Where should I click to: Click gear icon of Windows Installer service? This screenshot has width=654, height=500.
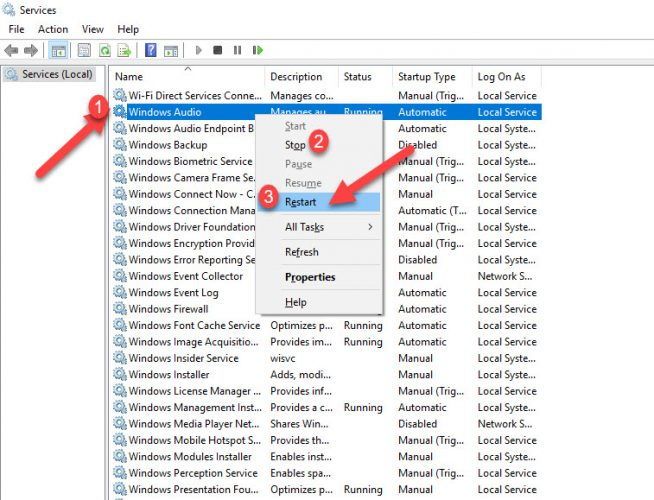[120, 374]
